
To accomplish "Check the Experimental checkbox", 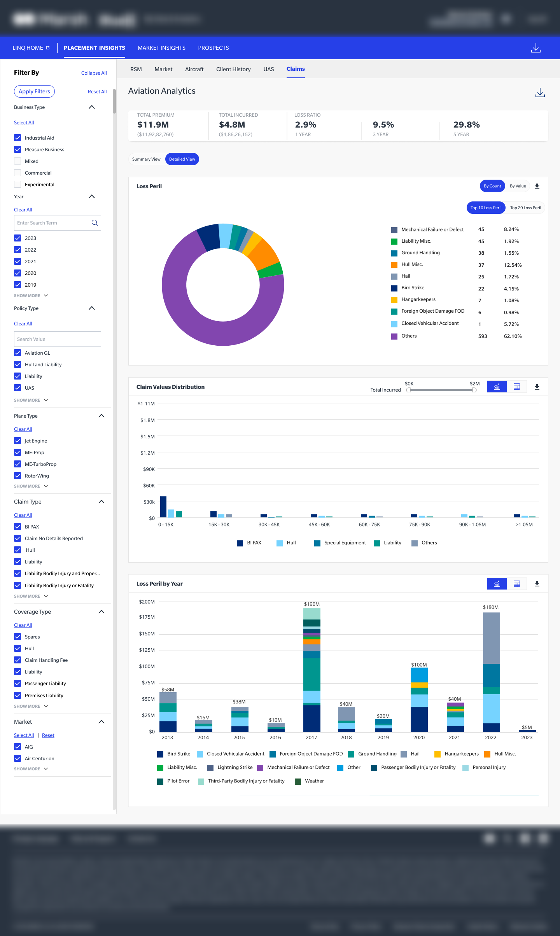I will click(17, 184).
